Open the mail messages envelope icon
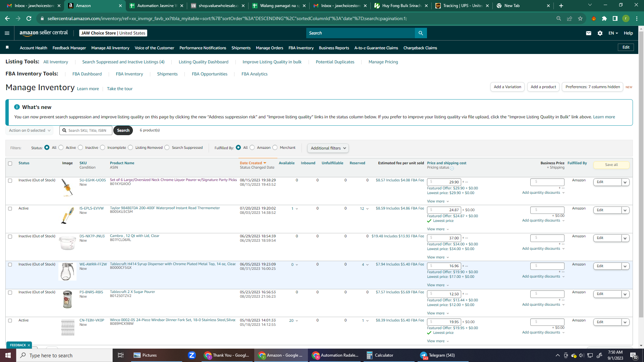Screen dimensions: 644x362 click(x=589, y=33)
